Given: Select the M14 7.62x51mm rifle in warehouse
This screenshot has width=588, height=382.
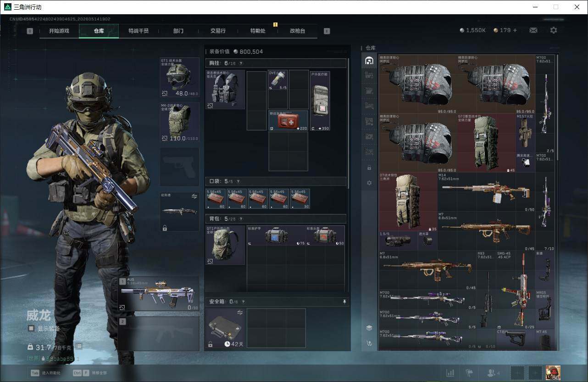Looking at the screenshot, I should (486, 192).
